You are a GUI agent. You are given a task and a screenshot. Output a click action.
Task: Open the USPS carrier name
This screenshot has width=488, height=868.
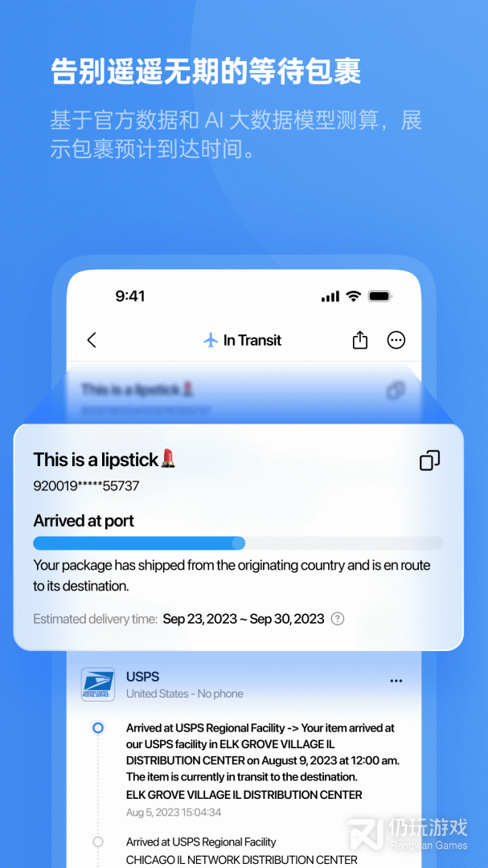[143, 677]
